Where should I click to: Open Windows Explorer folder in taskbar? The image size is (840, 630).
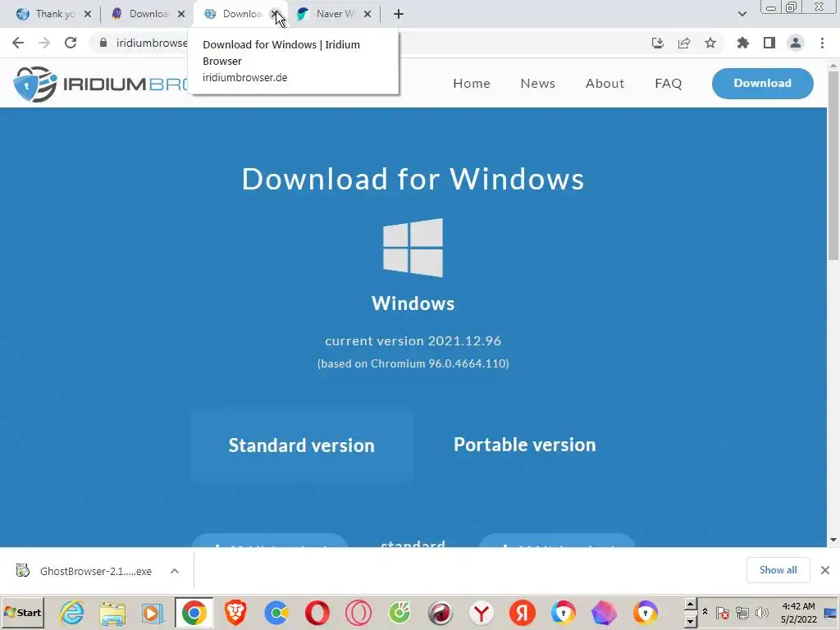(x=112, y=612)
